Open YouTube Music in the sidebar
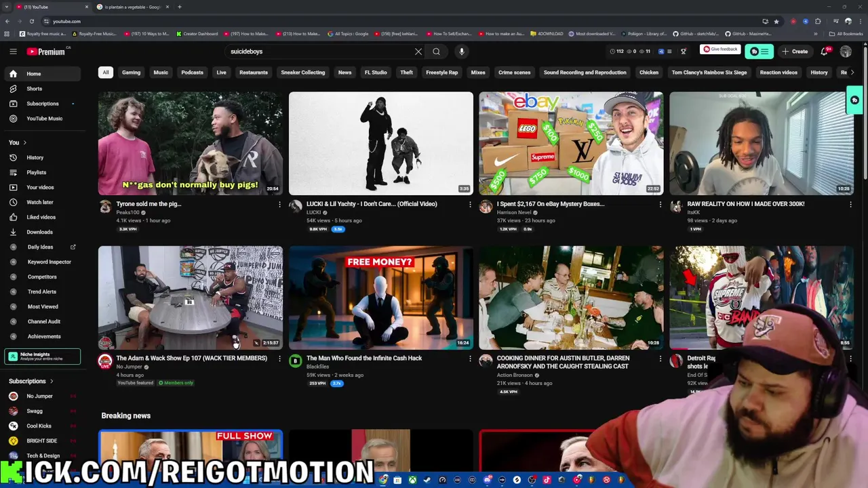 coord(42,119)
